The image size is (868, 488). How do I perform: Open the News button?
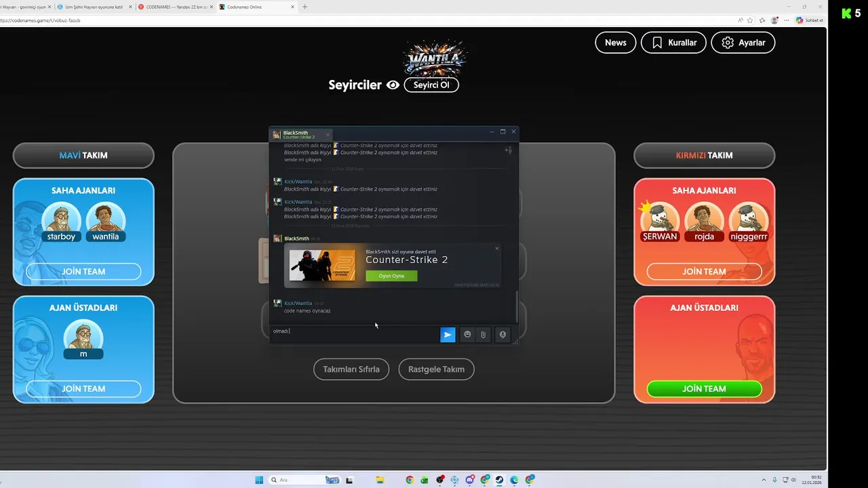coord(616,43)
